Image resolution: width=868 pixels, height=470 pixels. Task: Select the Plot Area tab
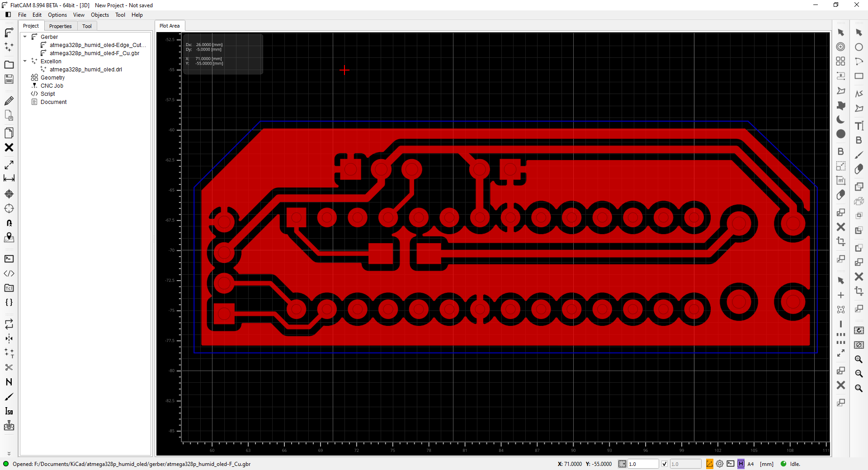[170, 26]
